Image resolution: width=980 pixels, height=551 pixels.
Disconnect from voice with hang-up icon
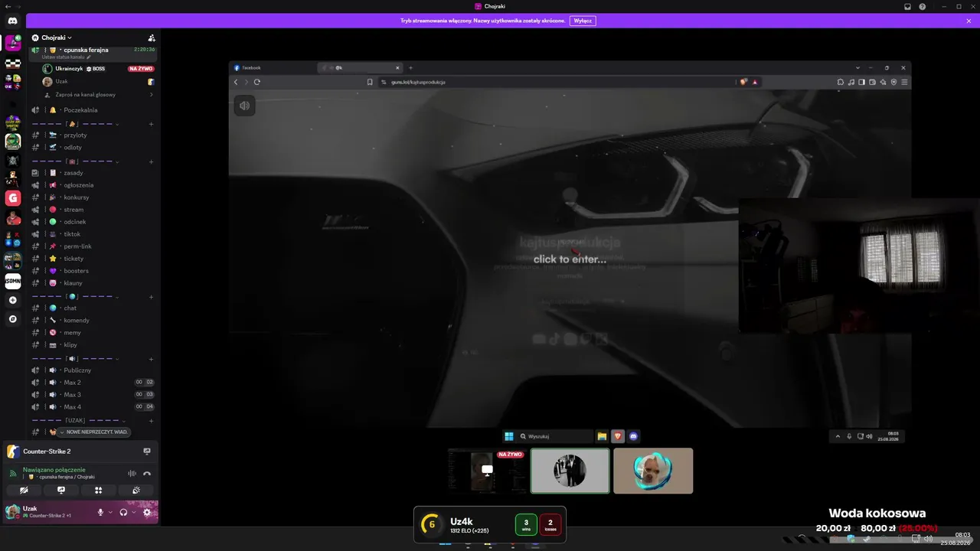pyautogui.click(x=147, y=473)
